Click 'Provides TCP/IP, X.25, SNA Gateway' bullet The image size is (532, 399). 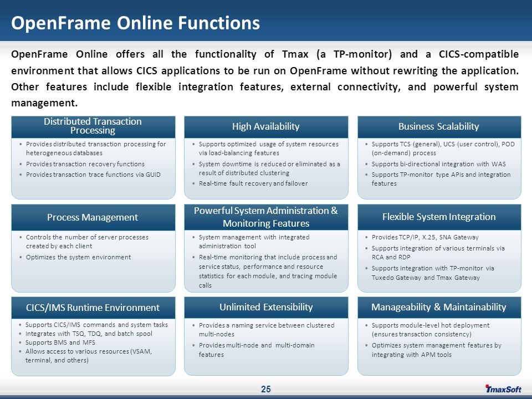425,237
